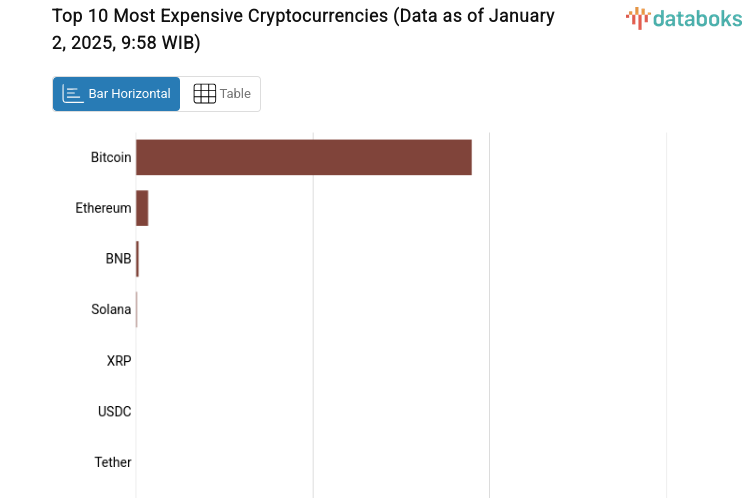Select the Tether axis label
The image size is (753, 498).
113,462
